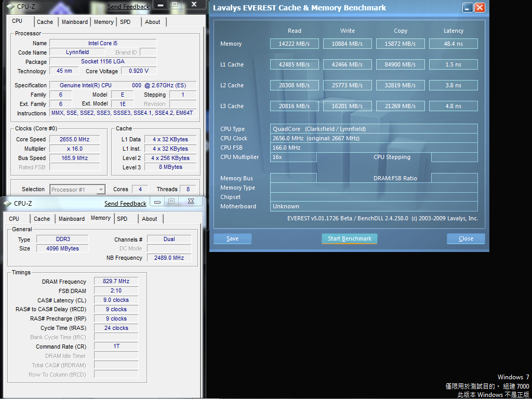The image size is (532, 399).
Task: Click the Close button in EVEREST
Action: click(466, 239)
